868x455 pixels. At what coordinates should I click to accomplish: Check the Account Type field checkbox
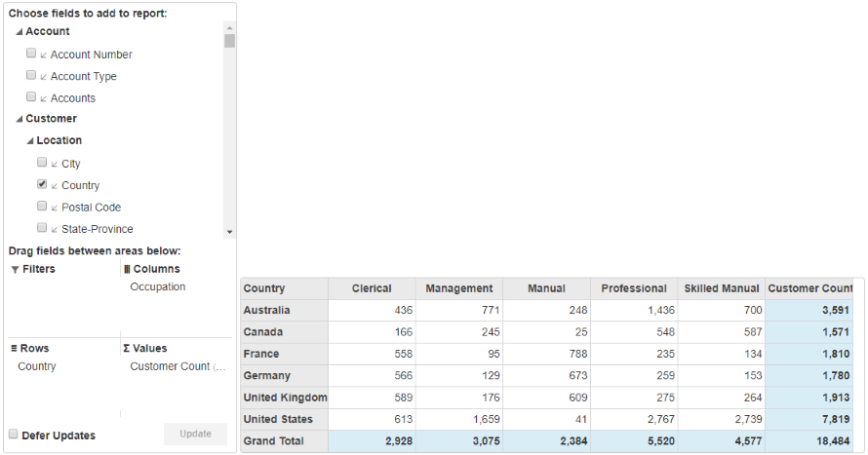tap(31, 75)
